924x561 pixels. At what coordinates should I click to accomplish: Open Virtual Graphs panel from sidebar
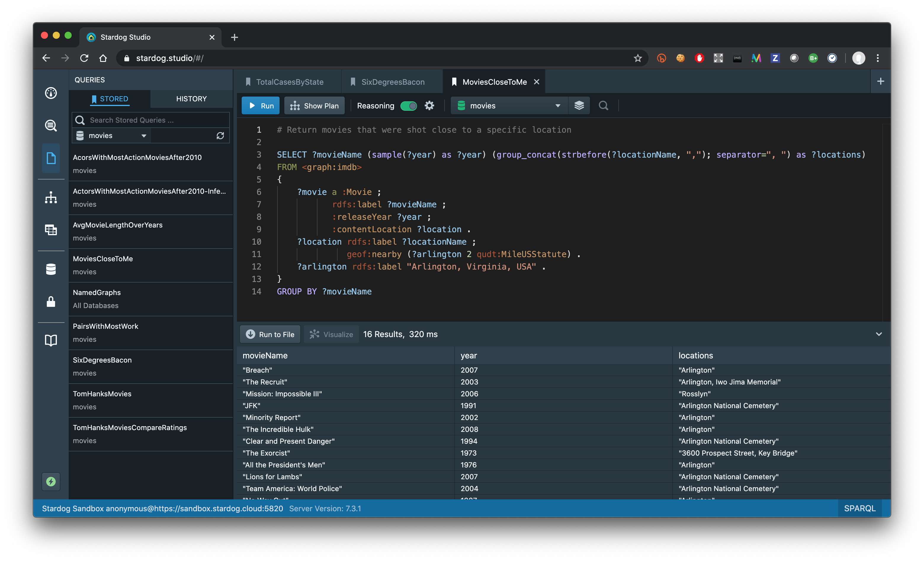click(x=51, y=230)
